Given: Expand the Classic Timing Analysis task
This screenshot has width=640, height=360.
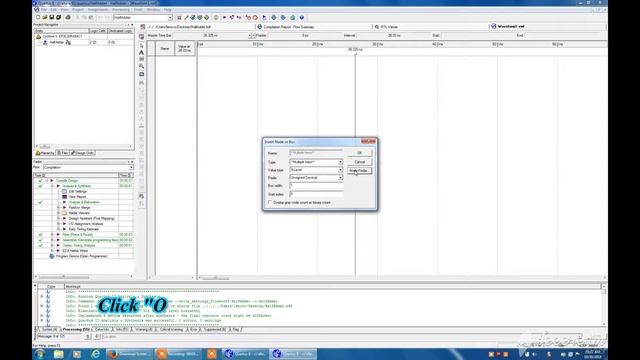Looking at the screenshot, I should [x=52, y=245].
